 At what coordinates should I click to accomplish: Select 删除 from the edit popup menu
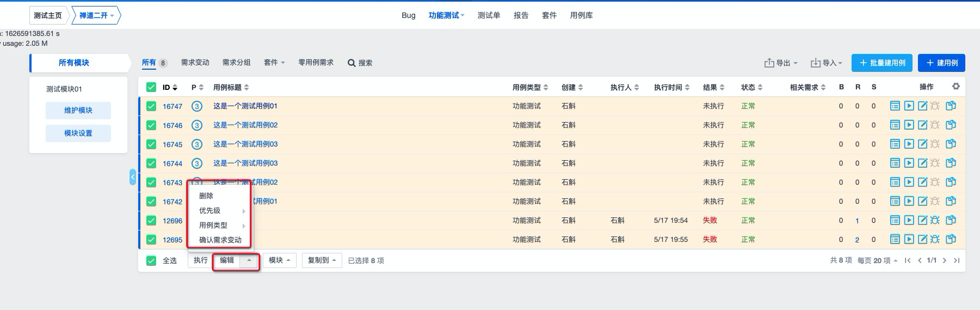[x=206, y=196]
